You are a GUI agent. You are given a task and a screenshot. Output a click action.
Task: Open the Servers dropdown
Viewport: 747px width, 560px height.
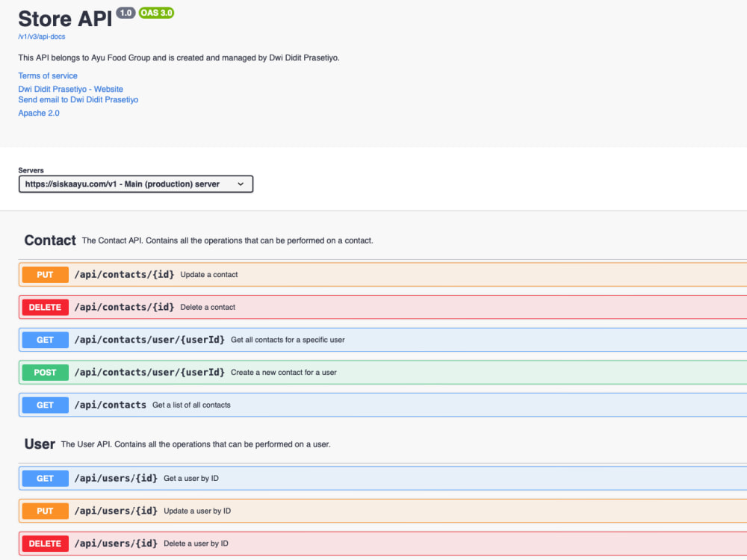pyautogui.click(x=135, y=184)
